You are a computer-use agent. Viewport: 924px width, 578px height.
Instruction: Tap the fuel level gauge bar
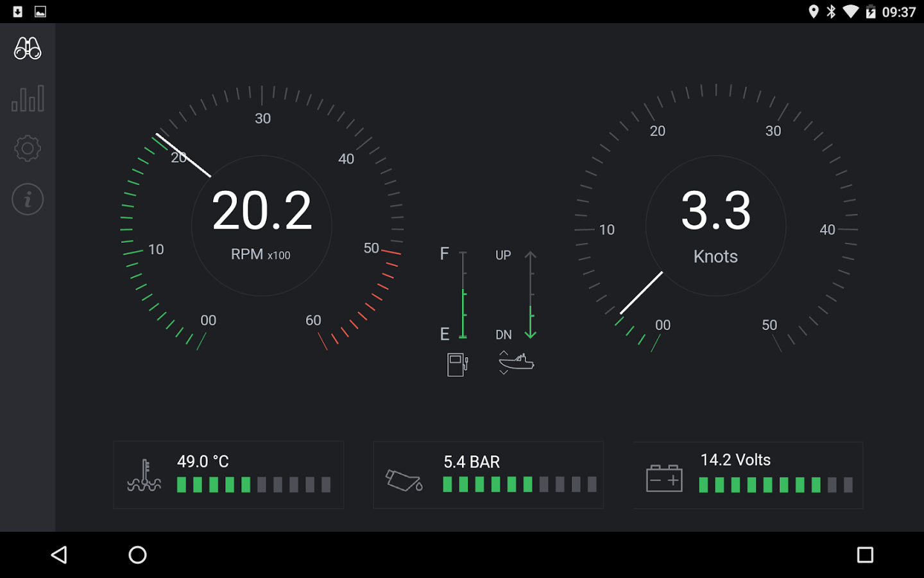(463, 295)
